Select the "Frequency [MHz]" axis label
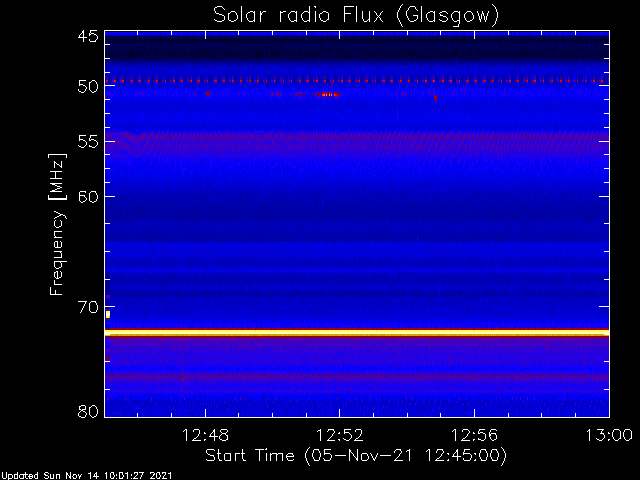The image size is (640, 480). (x=56, y=224)
